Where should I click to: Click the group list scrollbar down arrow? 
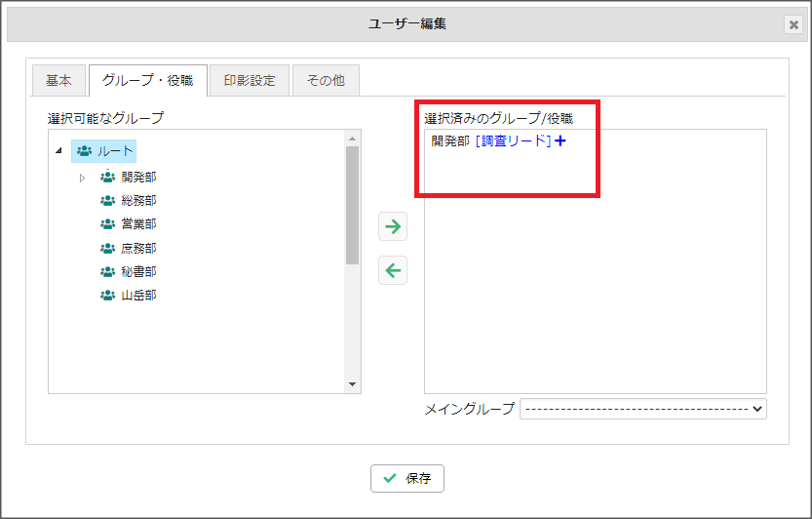click(353, 384)
